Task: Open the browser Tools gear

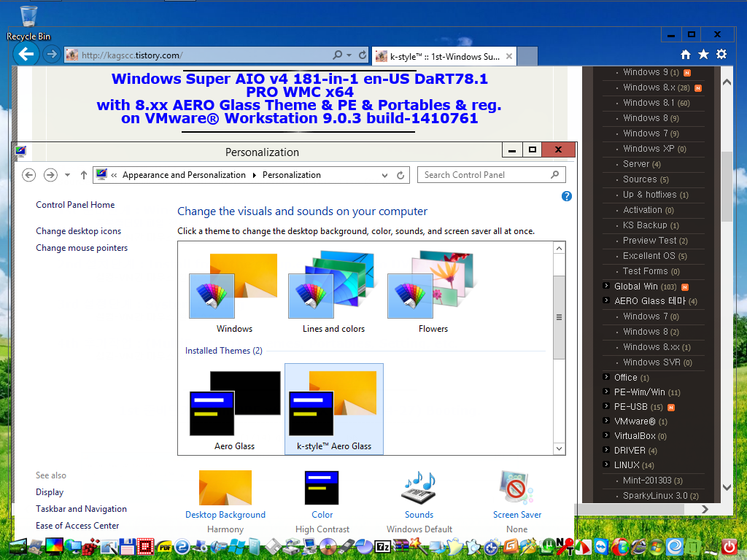Action: pos(721,55)
